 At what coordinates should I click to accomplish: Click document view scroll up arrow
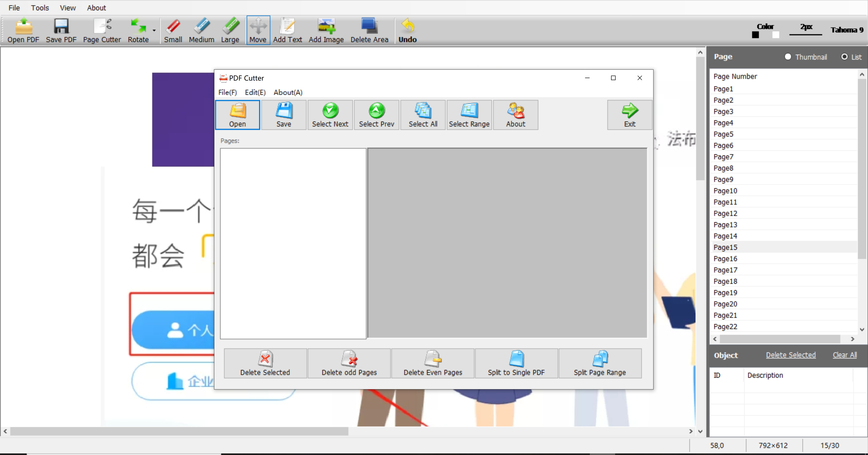(700, 53)
